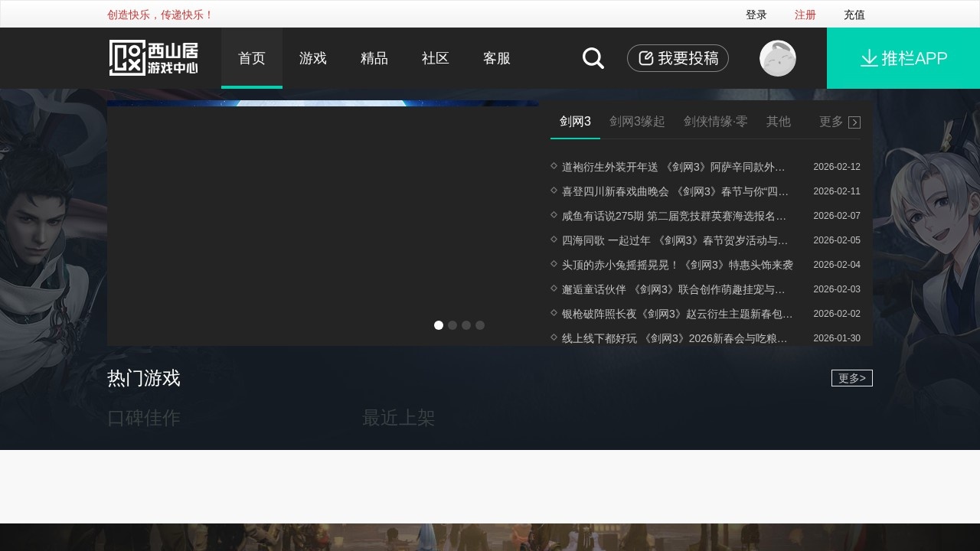Screen dimensions: 980x551
Task: Select the 口碑佳作 tab under 热门游戏
Action: tap(143, 419)
